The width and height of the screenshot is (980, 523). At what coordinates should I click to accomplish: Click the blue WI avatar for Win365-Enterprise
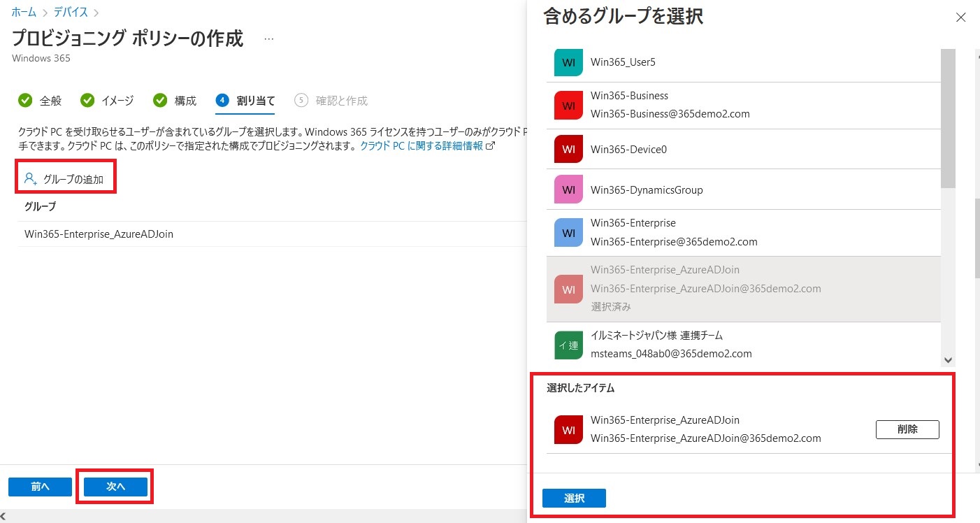point(568,233)
